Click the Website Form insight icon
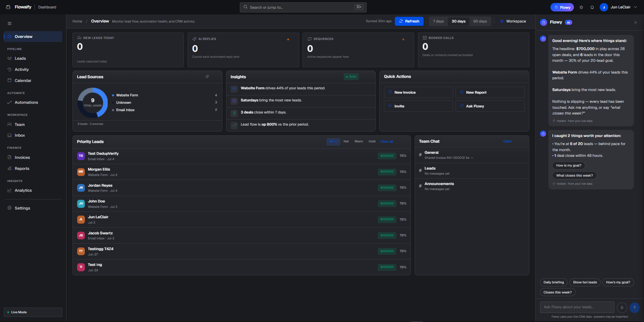The width and height of the screenshot is (644, 322). click(234, 89)
